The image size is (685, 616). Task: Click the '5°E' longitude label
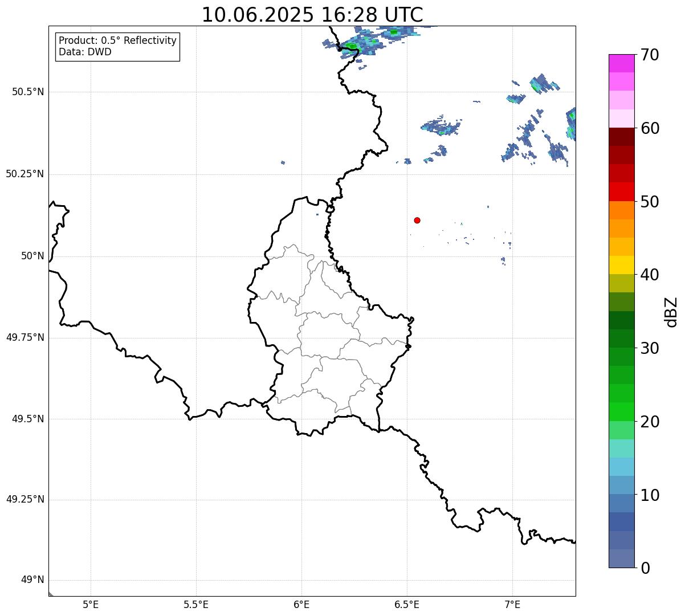coord(91,604)
